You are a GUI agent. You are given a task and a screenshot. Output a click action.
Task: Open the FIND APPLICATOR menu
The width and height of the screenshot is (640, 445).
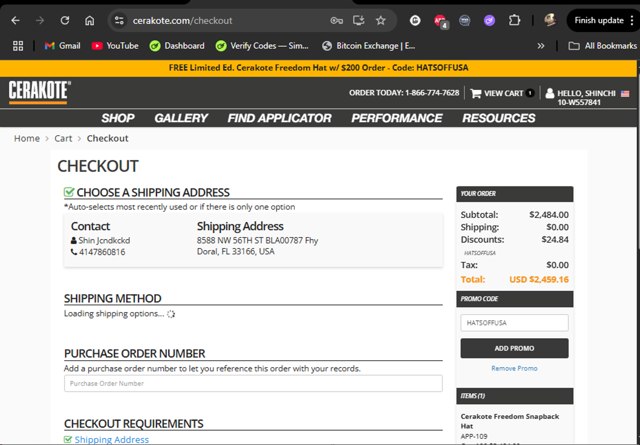click(x=280, y=118)
